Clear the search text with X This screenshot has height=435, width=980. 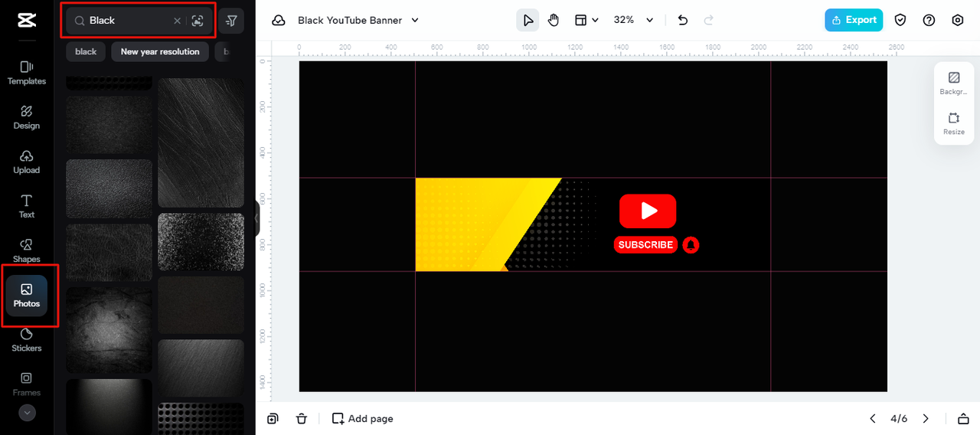[x=178, y=21]
